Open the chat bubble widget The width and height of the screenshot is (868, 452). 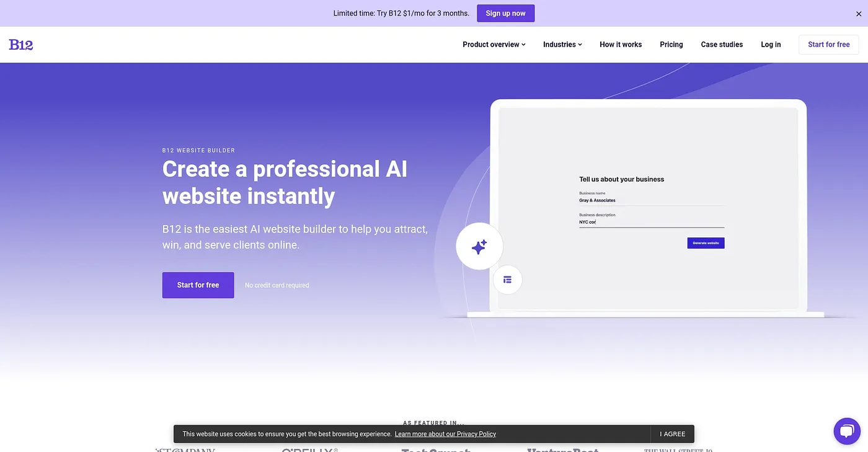847,431
